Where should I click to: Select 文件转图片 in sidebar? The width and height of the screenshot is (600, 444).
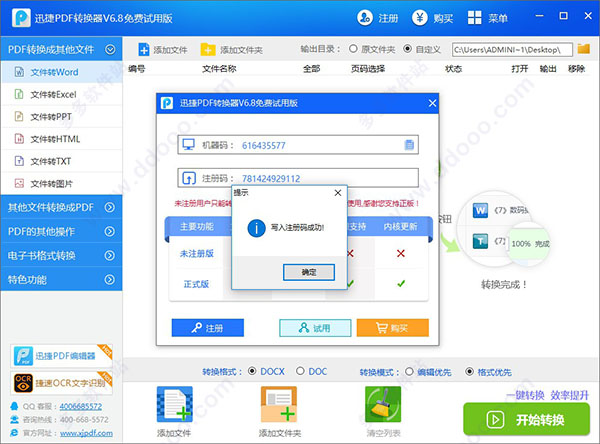(x=62, y=183)
